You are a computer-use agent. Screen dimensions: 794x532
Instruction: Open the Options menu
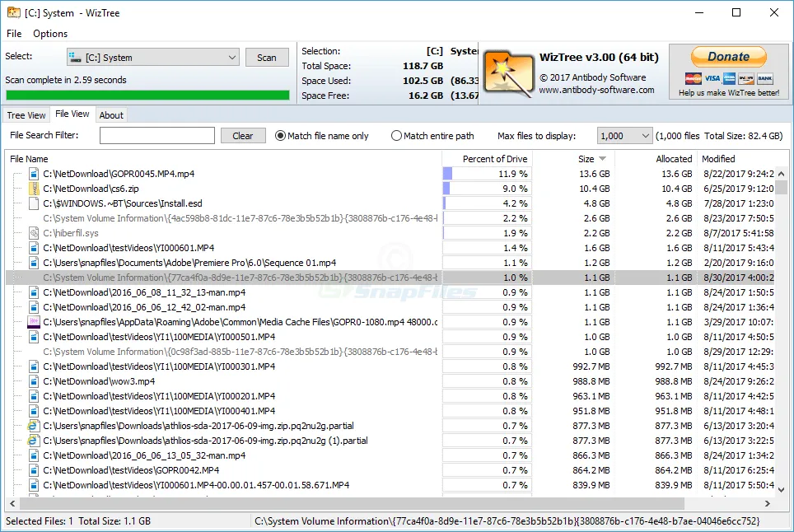click(50, 34)
